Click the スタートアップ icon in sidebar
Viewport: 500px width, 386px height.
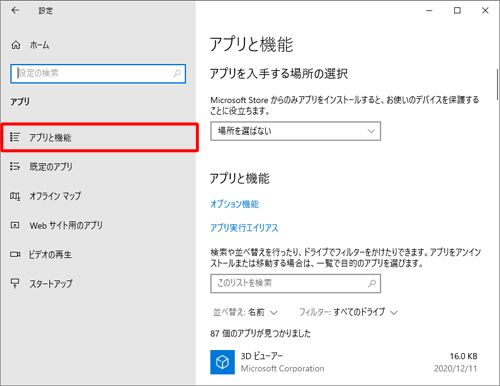tap(15, 283)
